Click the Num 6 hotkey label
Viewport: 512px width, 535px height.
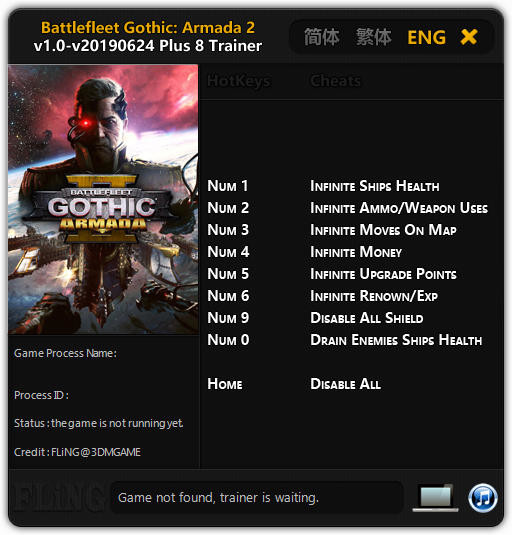pyautogui.click(x=228, y=296)
